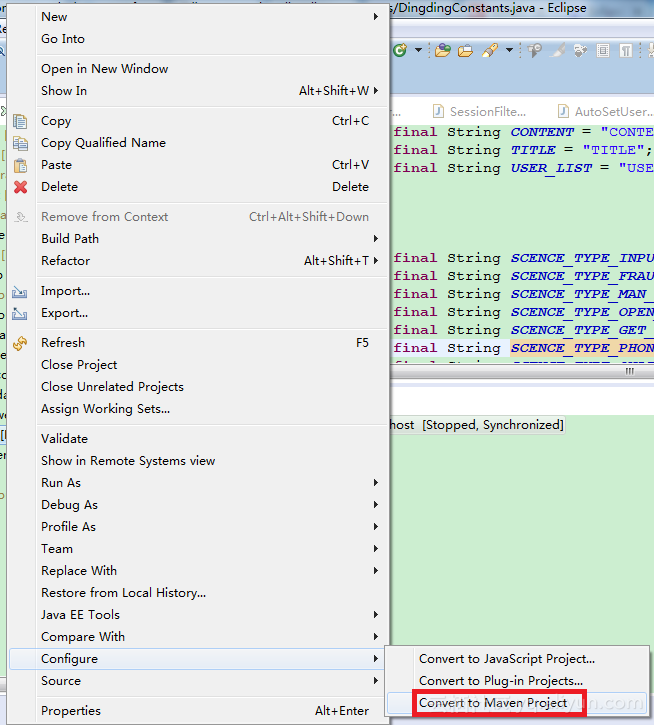Toggle Show Whitespace Characters pilcrow icon
The image size is (654, 725).
(625, 50)
